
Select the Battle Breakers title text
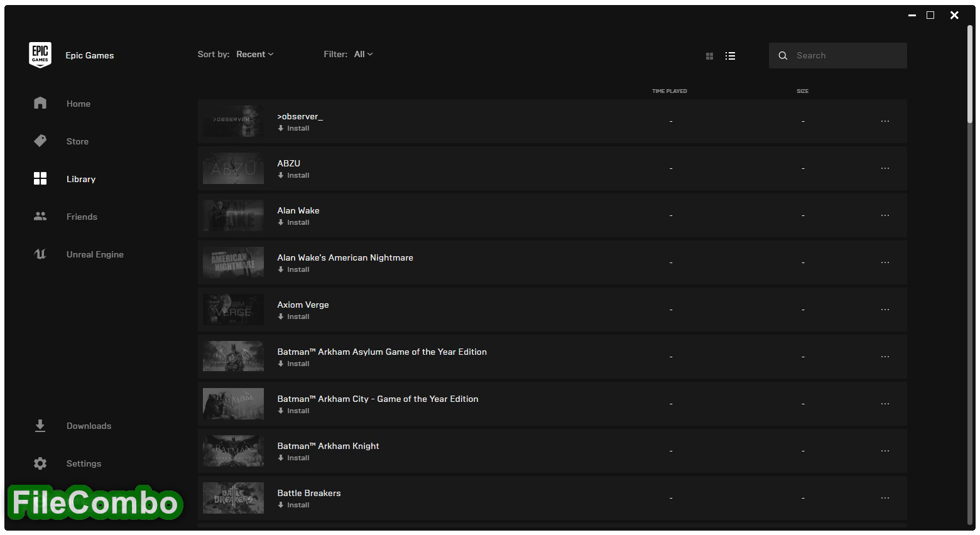point(309,493)
